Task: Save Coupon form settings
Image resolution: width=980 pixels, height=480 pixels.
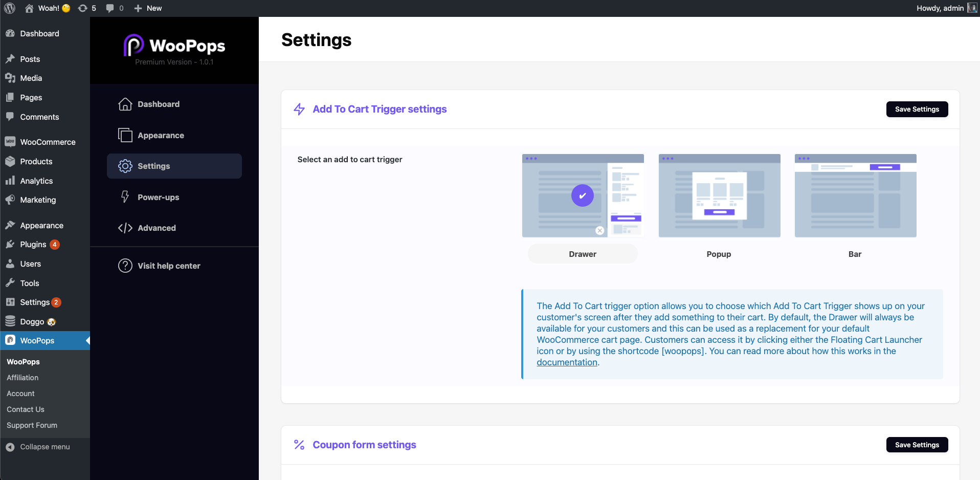Action: point(917,445)
